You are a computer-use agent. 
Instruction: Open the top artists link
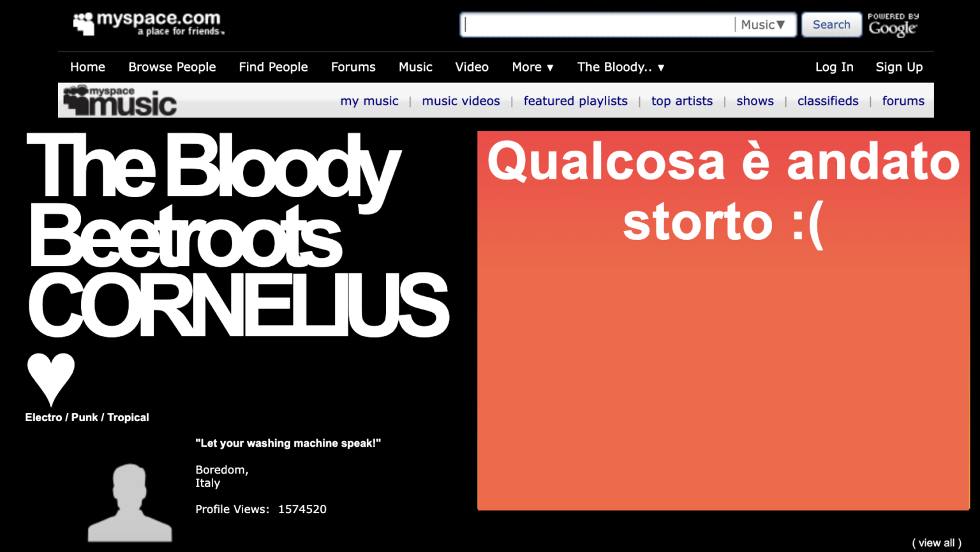(681, 101)
